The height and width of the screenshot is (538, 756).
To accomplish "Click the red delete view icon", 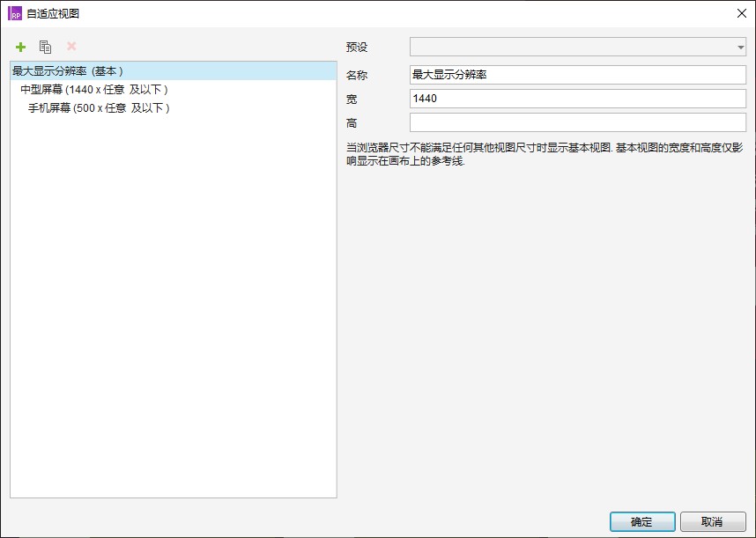I will (71, 47).
